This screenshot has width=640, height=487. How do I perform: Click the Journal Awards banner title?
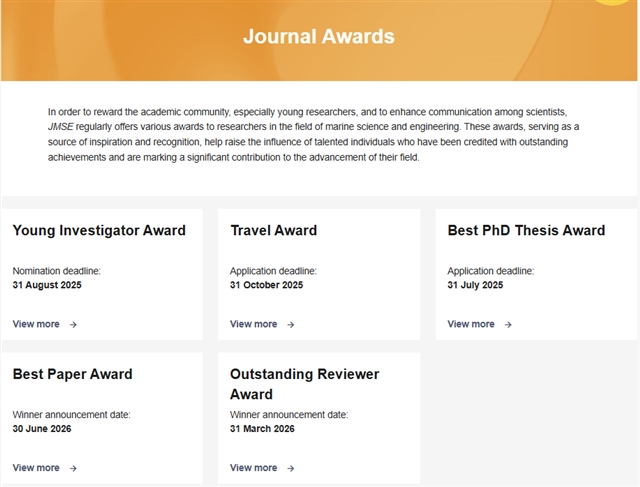coord(319,37)
